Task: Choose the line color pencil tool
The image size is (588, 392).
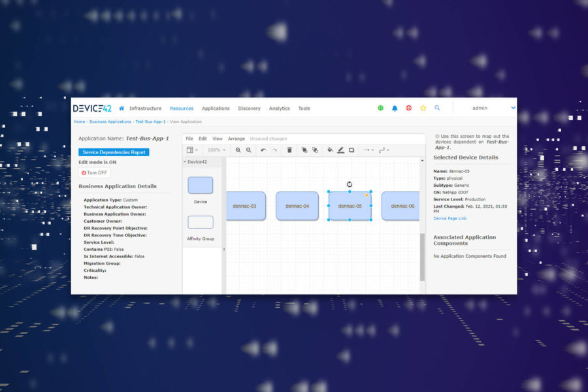Action: point(340,150)
